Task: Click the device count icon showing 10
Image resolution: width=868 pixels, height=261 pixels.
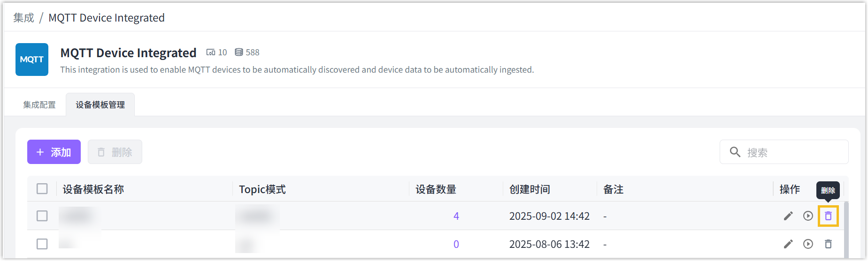Action: point(211,52)
